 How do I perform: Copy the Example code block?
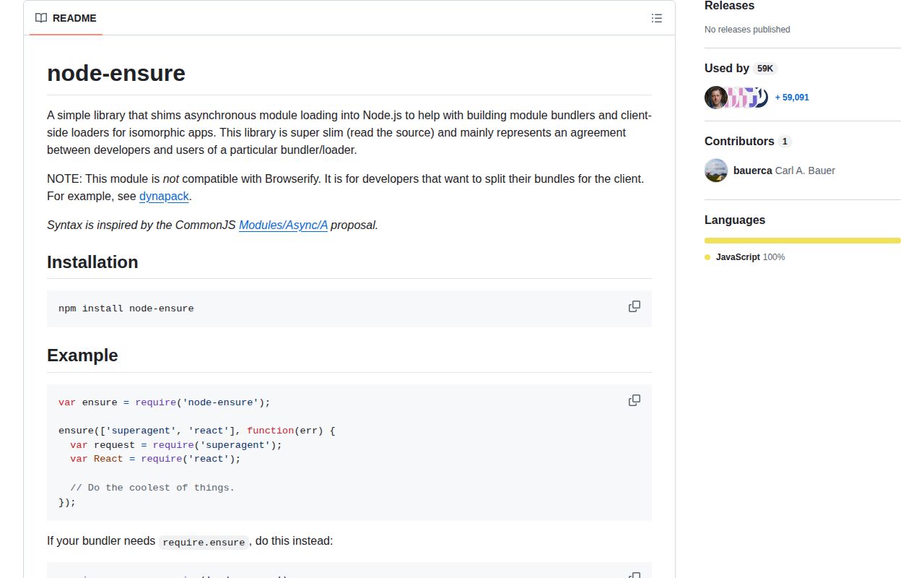[x=634, y=400]
